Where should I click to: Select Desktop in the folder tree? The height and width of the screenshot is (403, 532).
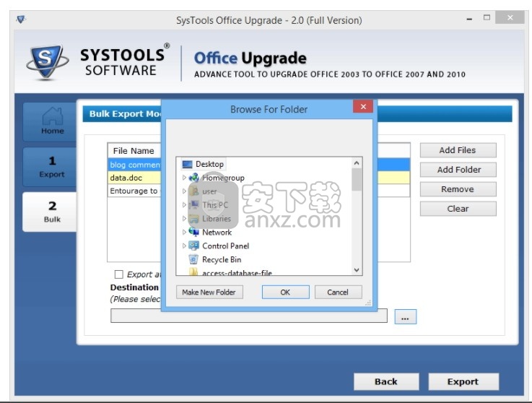(x=209, y=165)
